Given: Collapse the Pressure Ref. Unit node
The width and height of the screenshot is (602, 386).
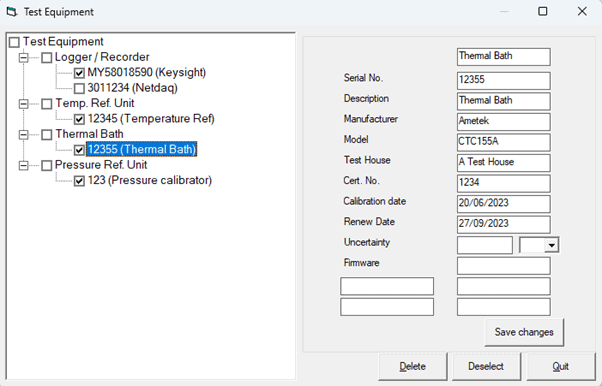Looking at the screenshot, I should [x=24, y=165].
